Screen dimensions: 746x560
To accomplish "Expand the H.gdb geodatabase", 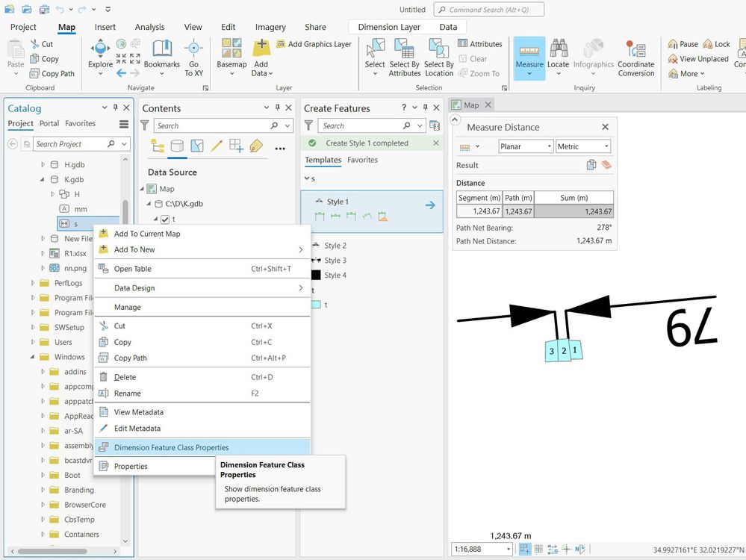I will (43, 164).
